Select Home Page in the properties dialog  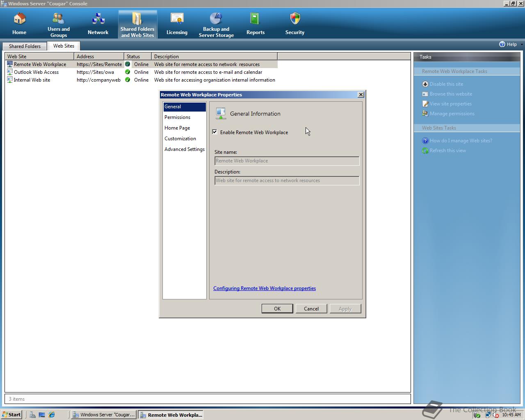coord(184,128)
